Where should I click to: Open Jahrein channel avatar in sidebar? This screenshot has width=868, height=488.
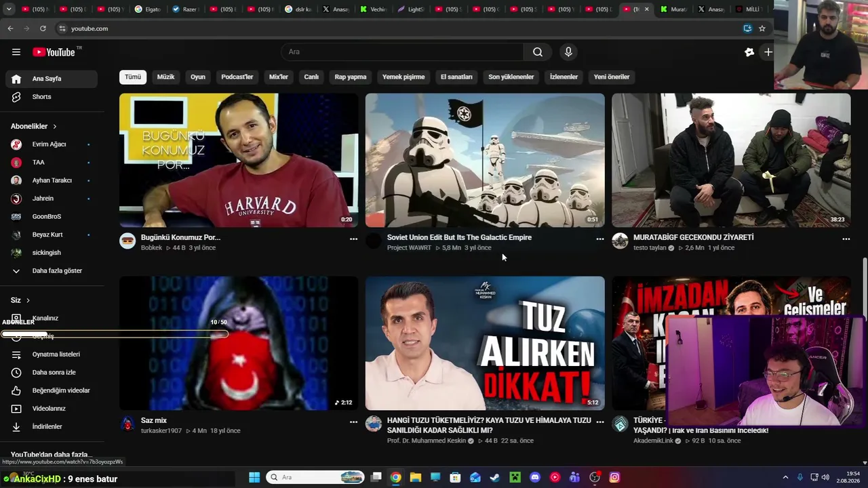(17, 199)
